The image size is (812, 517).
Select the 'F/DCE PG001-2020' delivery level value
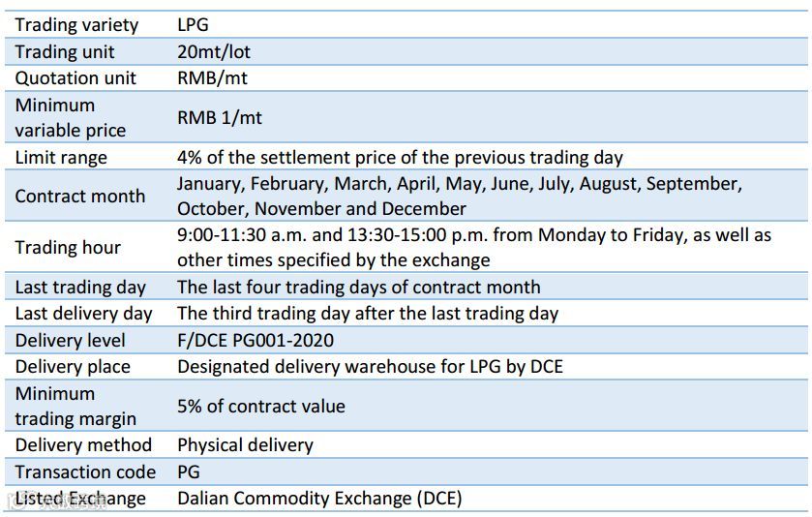point(256,341)
